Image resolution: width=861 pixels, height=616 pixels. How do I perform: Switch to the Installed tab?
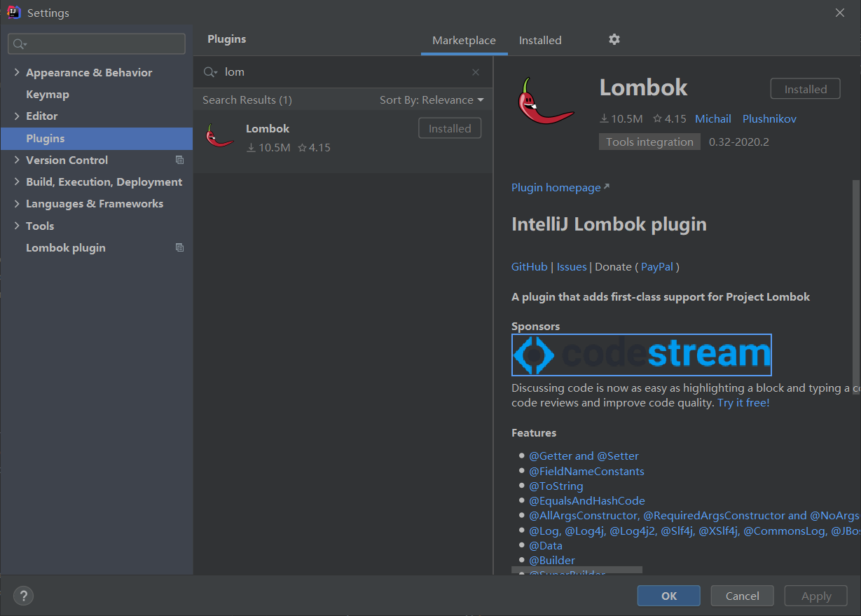(x=540, y=41)
